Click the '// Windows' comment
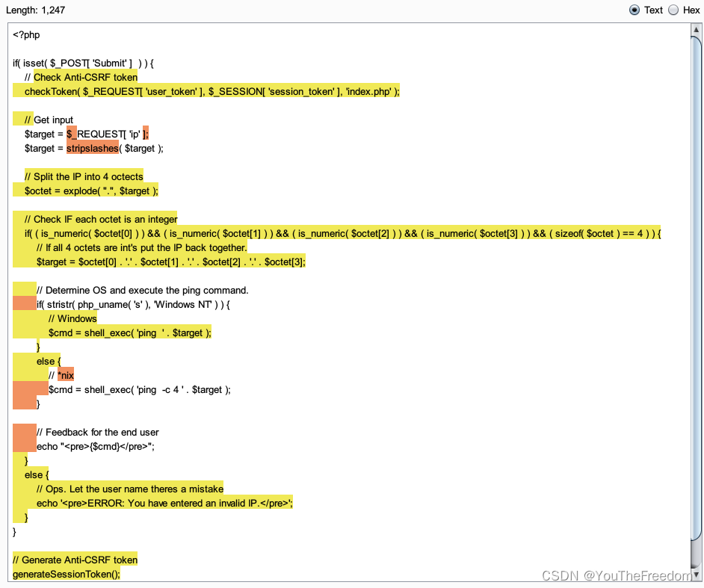 [72, 319]
